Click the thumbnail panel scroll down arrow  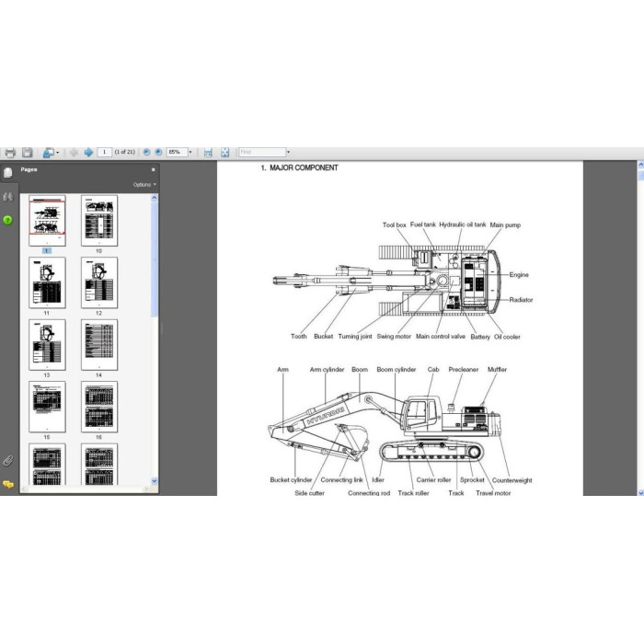pos(155,480)
